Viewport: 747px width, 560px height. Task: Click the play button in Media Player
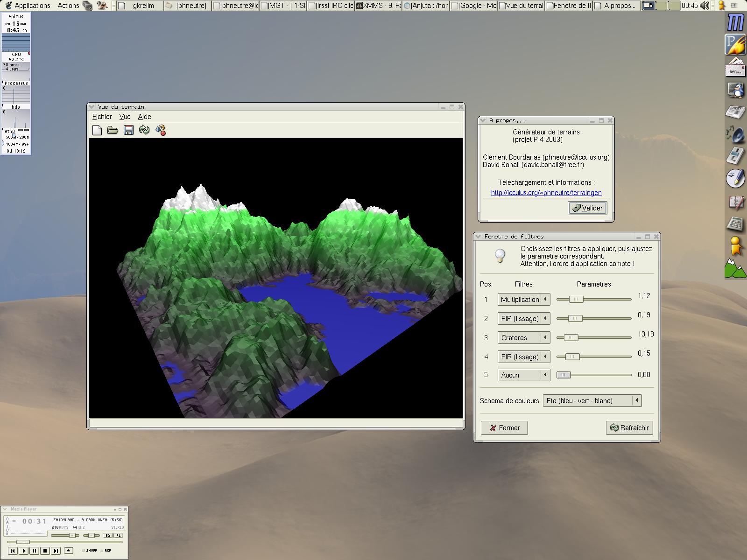[23, 551]
